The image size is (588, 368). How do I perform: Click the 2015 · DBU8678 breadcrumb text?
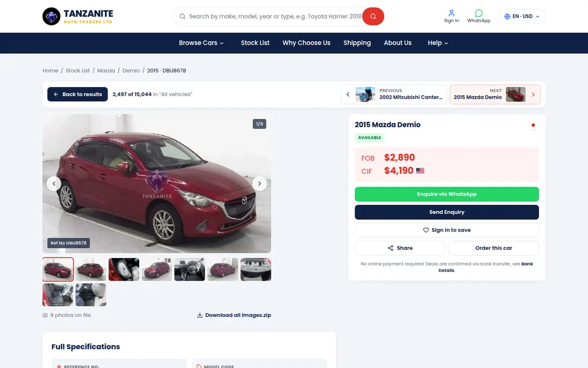167,71
